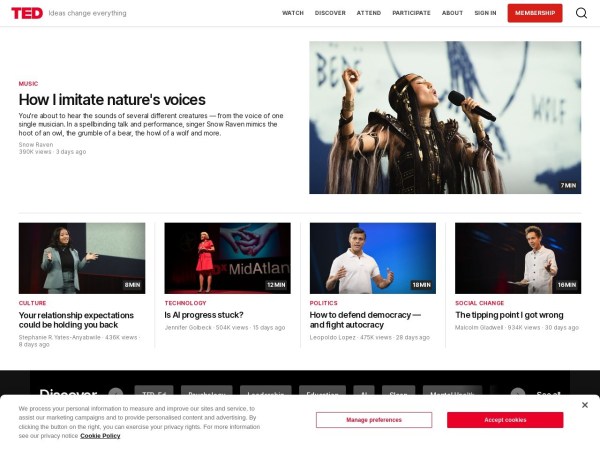Click the 16 MIN Malcolm Gladwell talk thumbnail
The image size is (600, 450).
[x=517, y=257]
